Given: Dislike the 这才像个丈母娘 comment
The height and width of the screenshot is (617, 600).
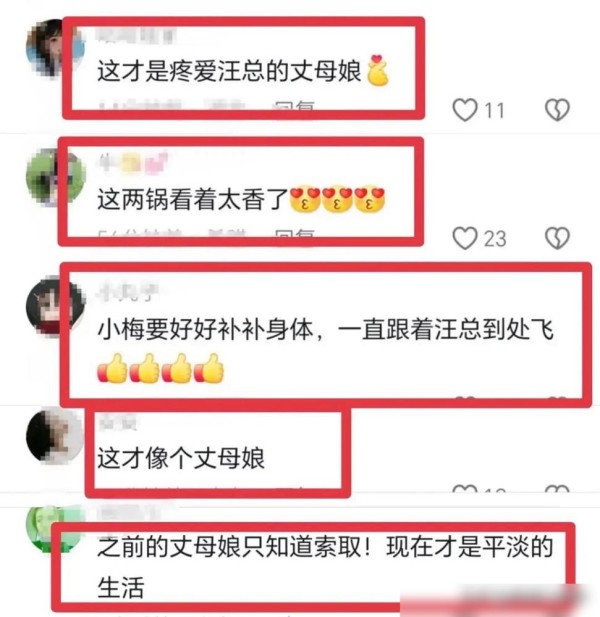Looking at the screenshot, I should pyautogui.click(x=557, y=489).
